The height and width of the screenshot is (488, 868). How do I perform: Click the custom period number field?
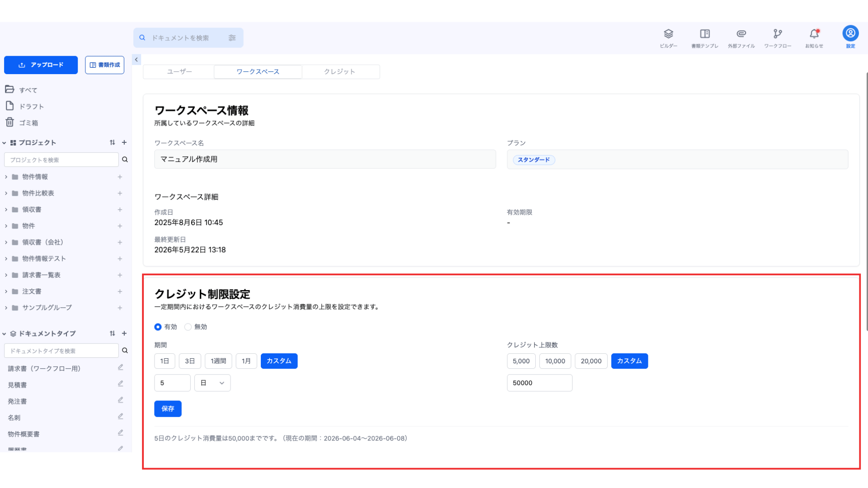click(x=172, y=383)
